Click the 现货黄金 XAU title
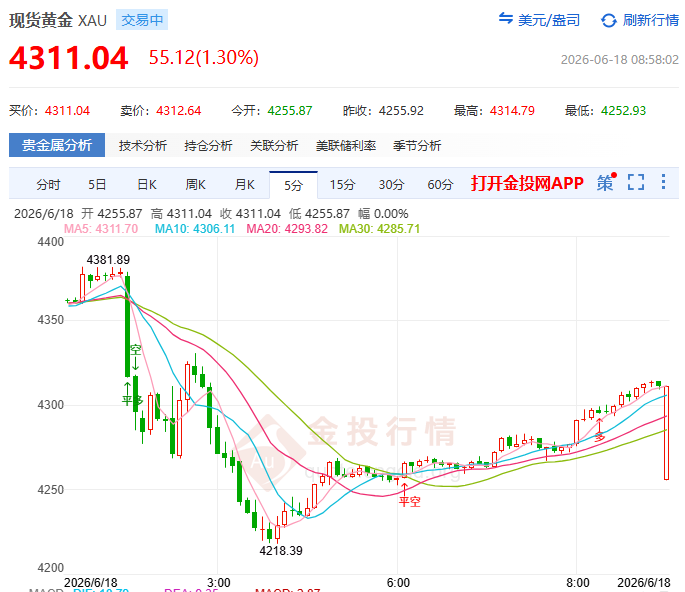 [58, 20]
